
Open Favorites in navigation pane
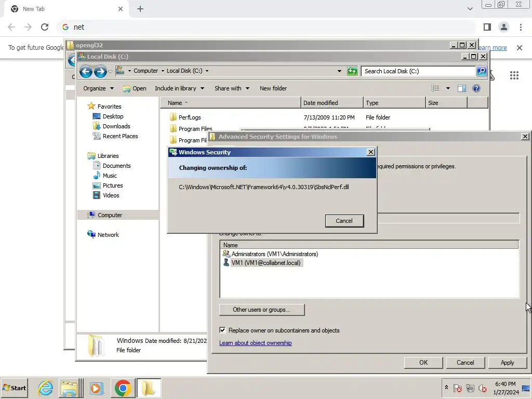coord(104,107)
